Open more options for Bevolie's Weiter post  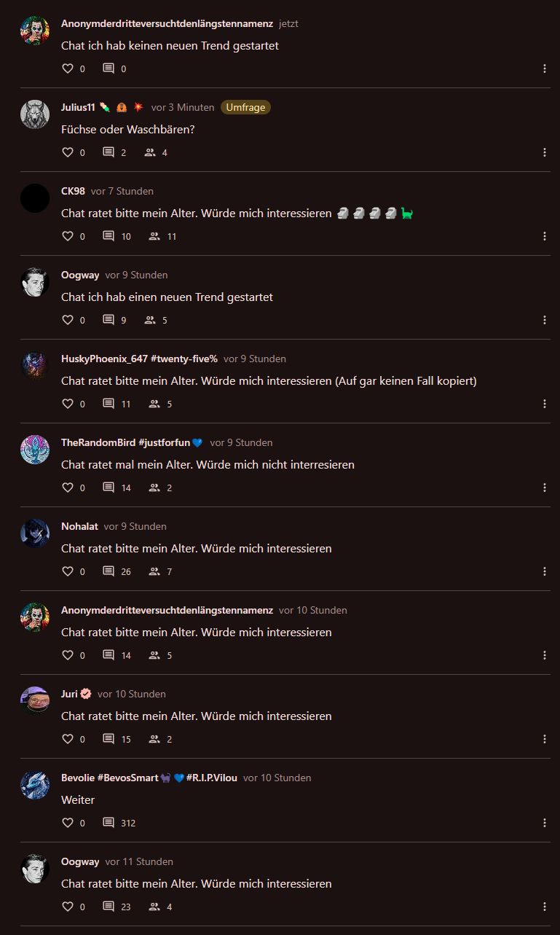(545, 823)
